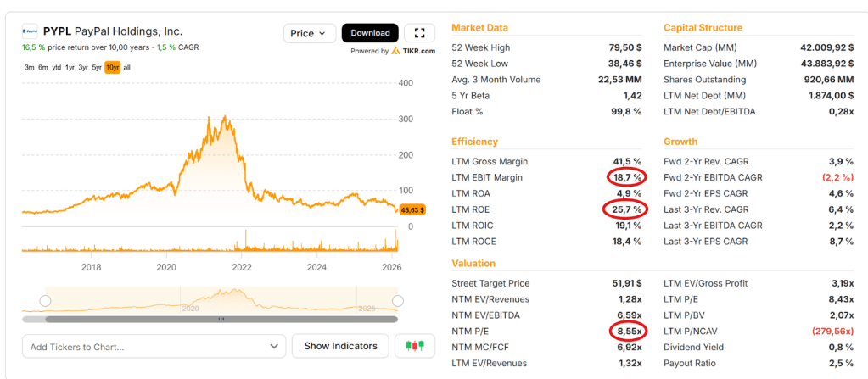
Task: Switch chart to 5yr range
Action: point(97,68)
